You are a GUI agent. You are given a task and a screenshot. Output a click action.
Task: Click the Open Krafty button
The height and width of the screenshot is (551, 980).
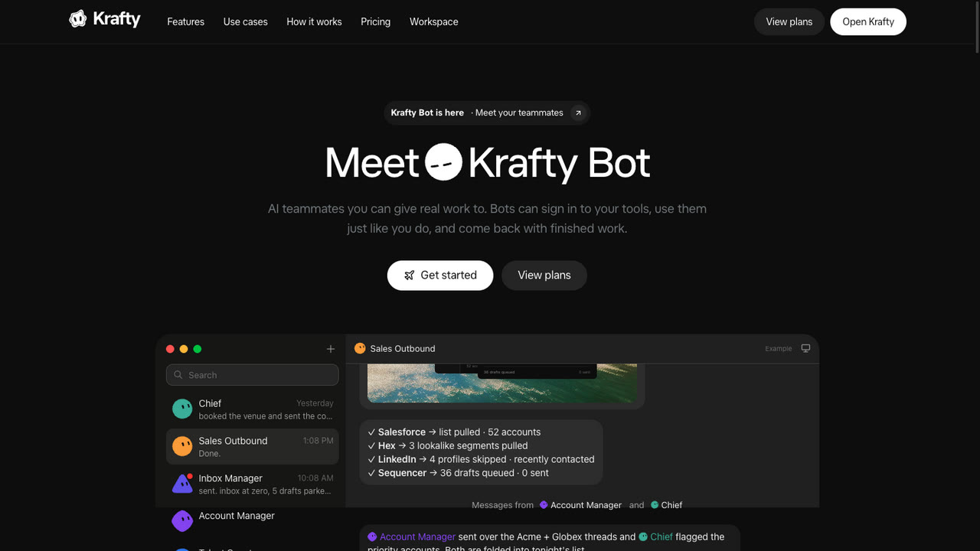coord(868,21)
